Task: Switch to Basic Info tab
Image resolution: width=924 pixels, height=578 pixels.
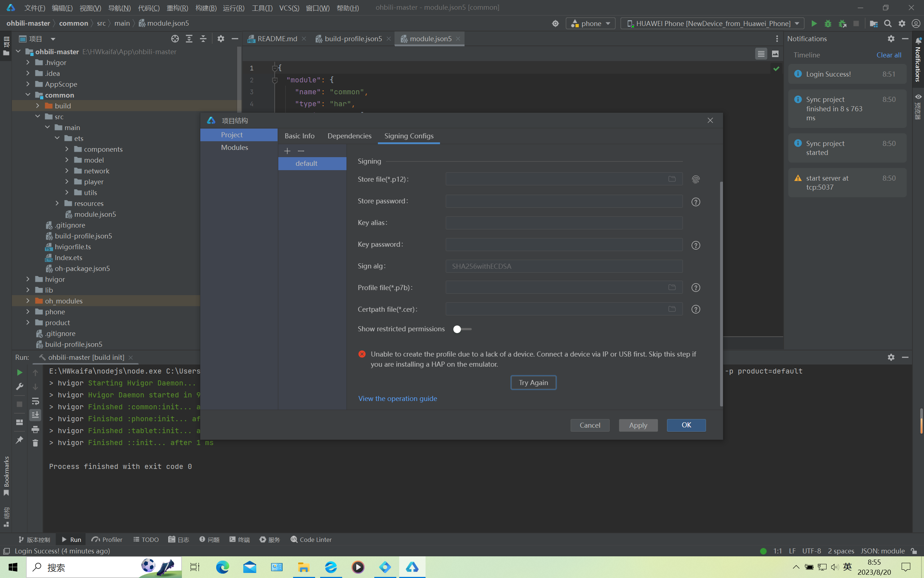Action: coord(299,136)
